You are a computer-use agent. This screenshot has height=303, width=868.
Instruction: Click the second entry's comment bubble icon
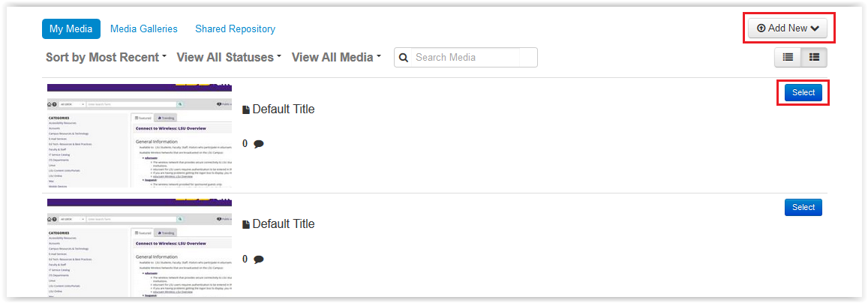click(x=259, y=259)
